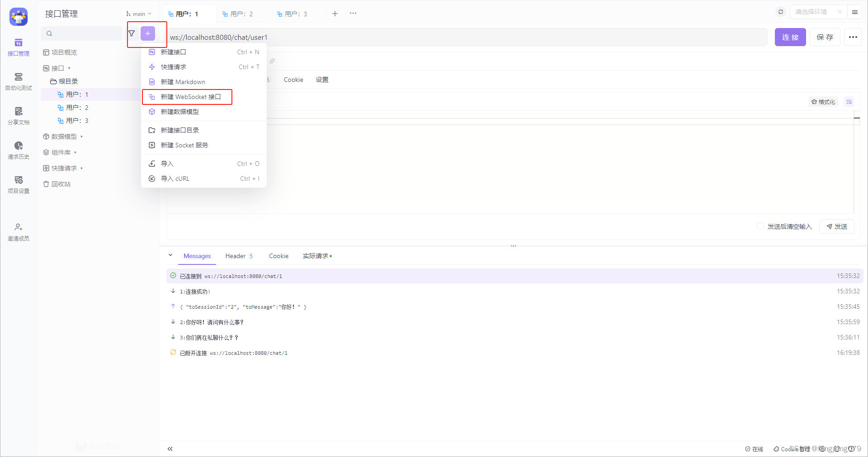Viewport: 868px width, 457px height.
Task: Open the request 设置 tab
Action: [322, 80]
